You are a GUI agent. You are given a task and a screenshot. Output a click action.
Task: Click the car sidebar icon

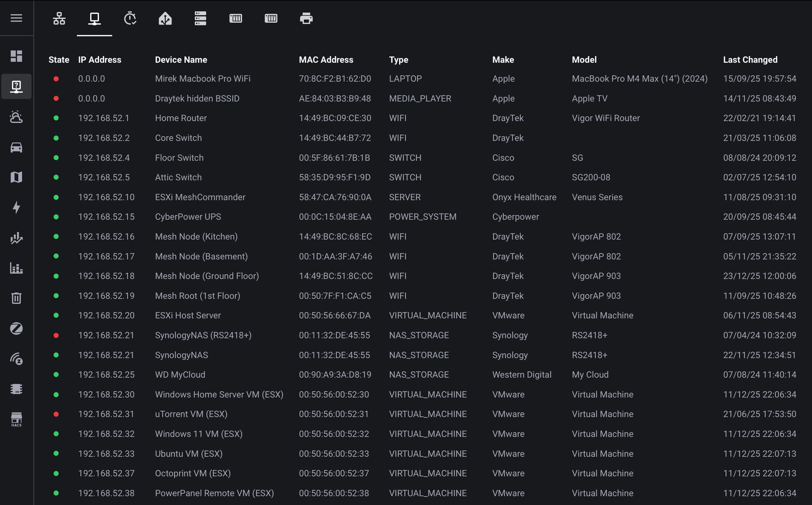click(16, 147)
